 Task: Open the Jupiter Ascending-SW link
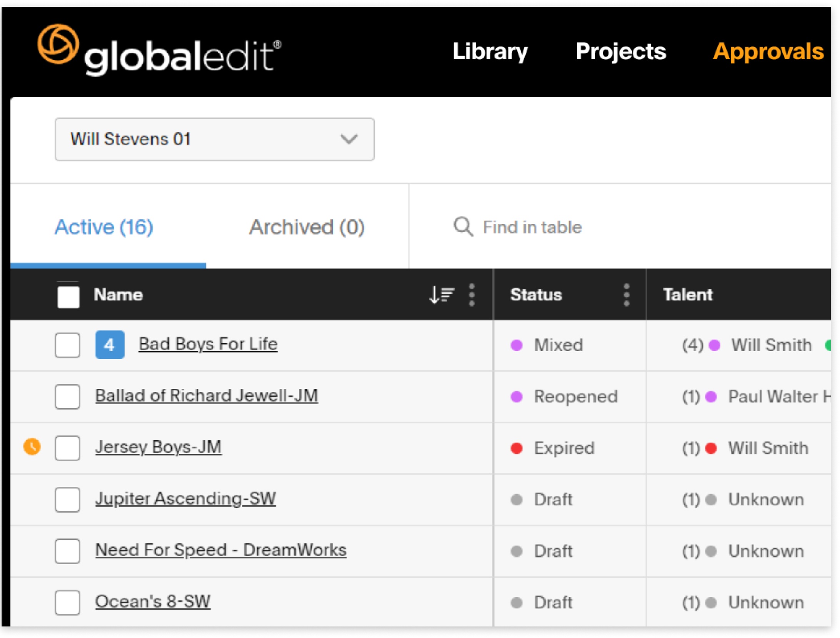[x=185, y=499]
